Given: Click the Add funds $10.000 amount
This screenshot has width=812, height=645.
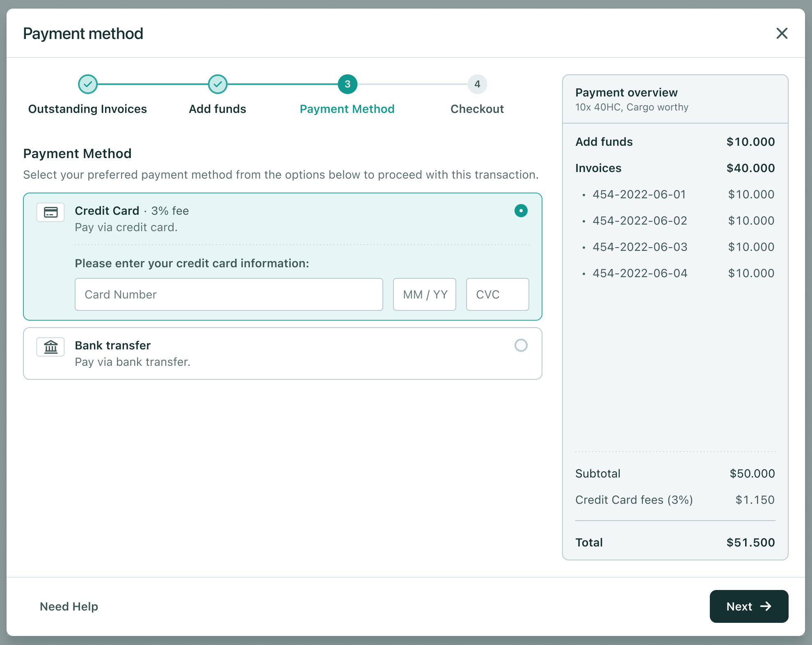Looking at the screenshot, I should tap(750, 142).
